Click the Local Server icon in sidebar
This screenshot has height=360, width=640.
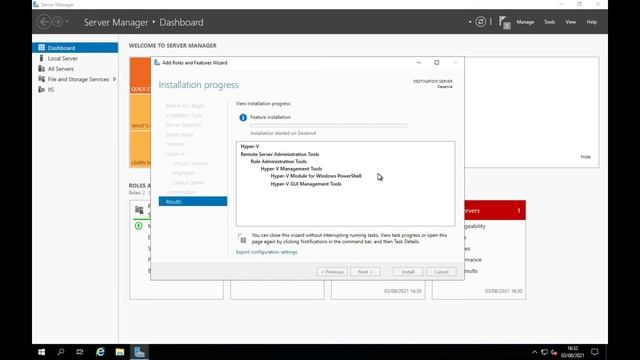click(x=41, y=58)
